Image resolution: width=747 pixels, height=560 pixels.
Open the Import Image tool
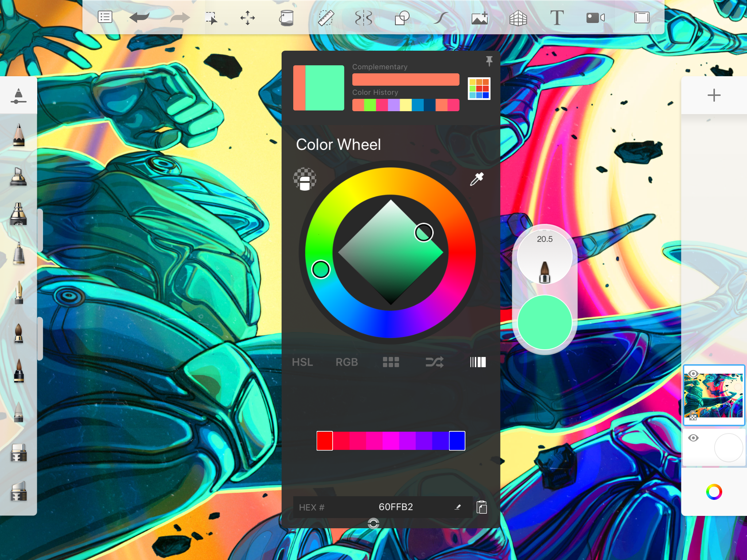tap(480, 17)
